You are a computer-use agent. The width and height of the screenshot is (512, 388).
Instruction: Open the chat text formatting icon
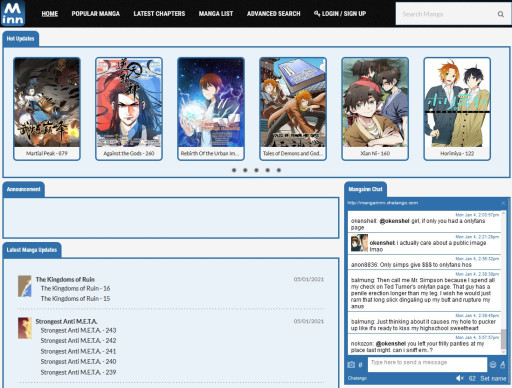pos(503,365)
